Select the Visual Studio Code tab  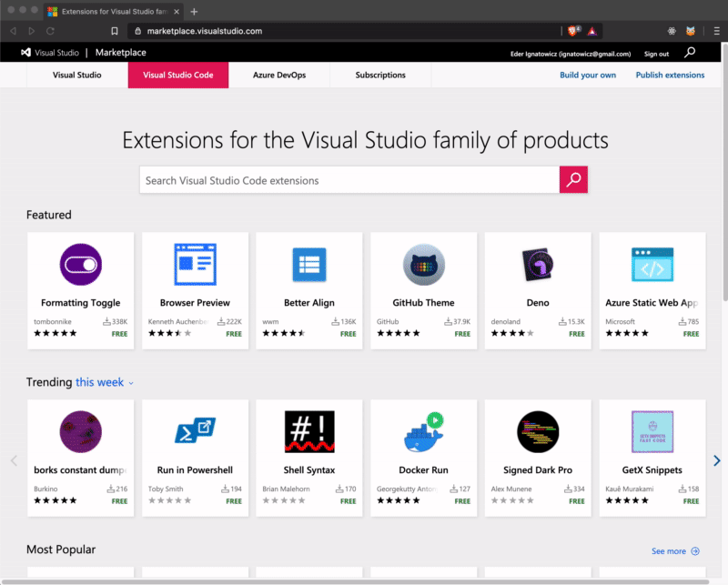(178, 75)
